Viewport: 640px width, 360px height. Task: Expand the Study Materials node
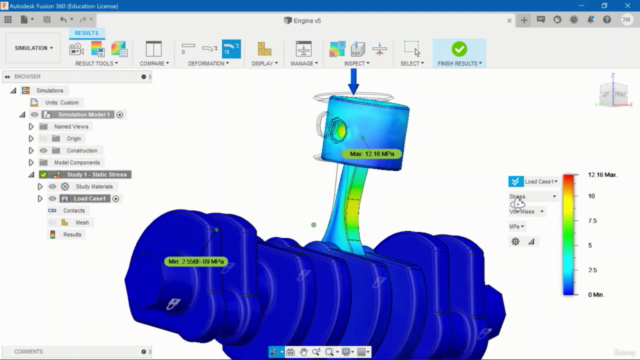40,187
